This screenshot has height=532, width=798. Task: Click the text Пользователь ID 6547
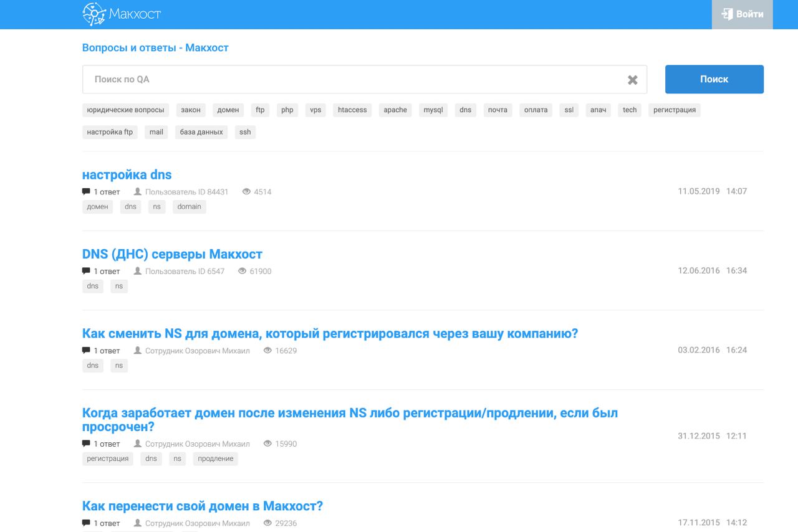[x=185, y=272]
